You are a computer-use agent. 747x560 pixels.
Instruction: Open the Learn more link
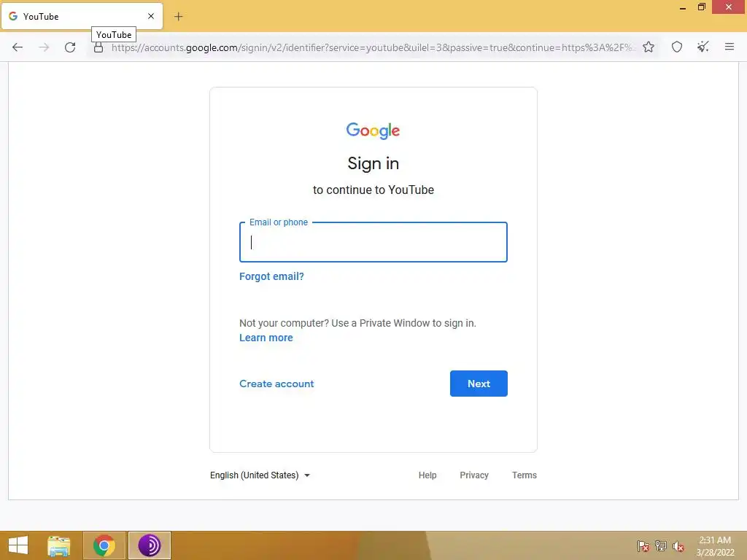pos(266,338)
